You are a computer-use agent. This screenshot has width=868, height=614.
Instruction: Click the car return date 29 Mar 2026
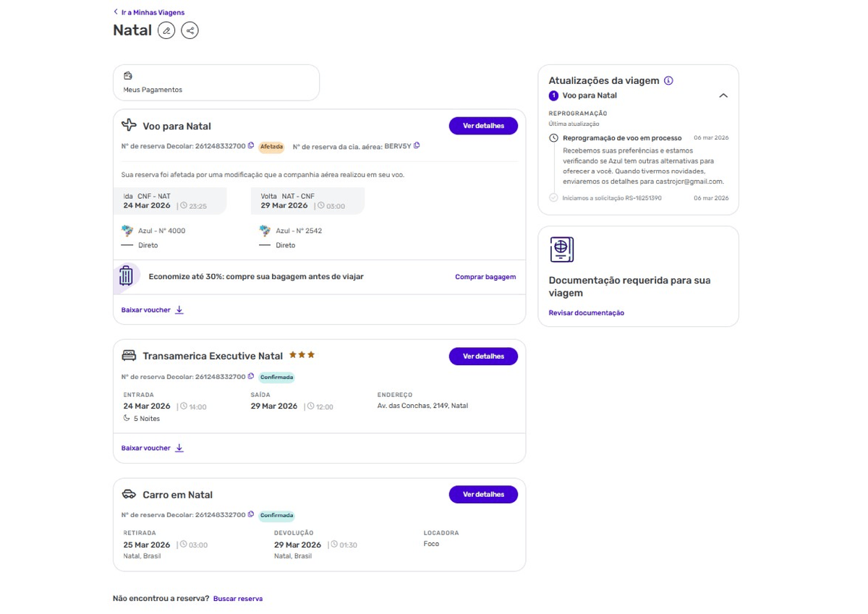(x=297, y=545)
